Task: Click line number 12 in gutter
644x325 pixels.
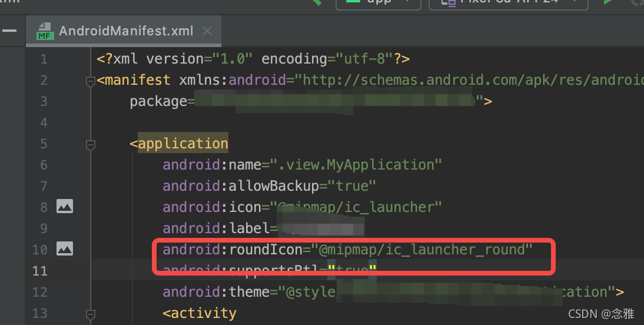Action: (40, 292)
